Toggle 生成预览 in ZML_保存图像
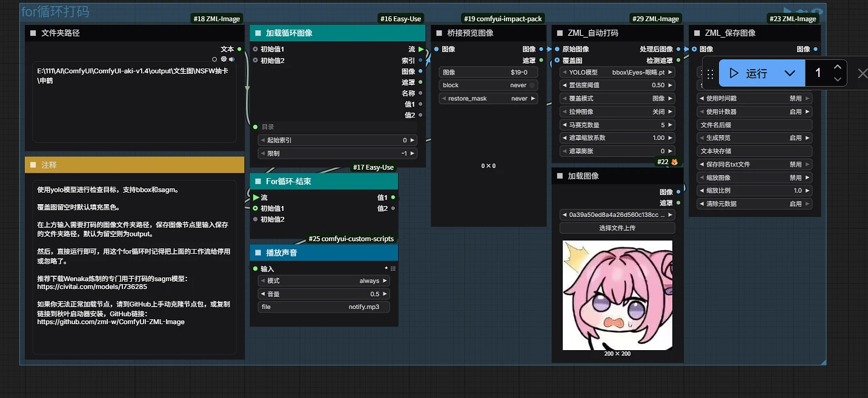This screenshot has width=868, height=398. click(754, 138)
